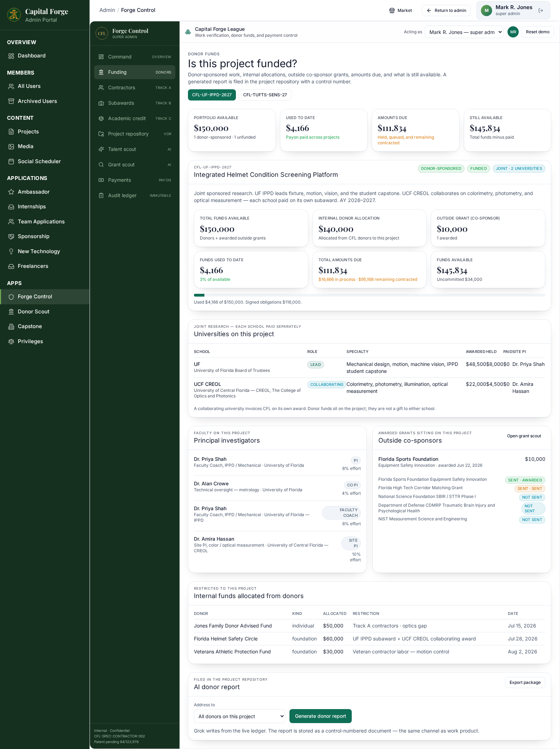Click the All Users people icon
The width and height of the screenshot is (560, 749).
click(11, 86)
